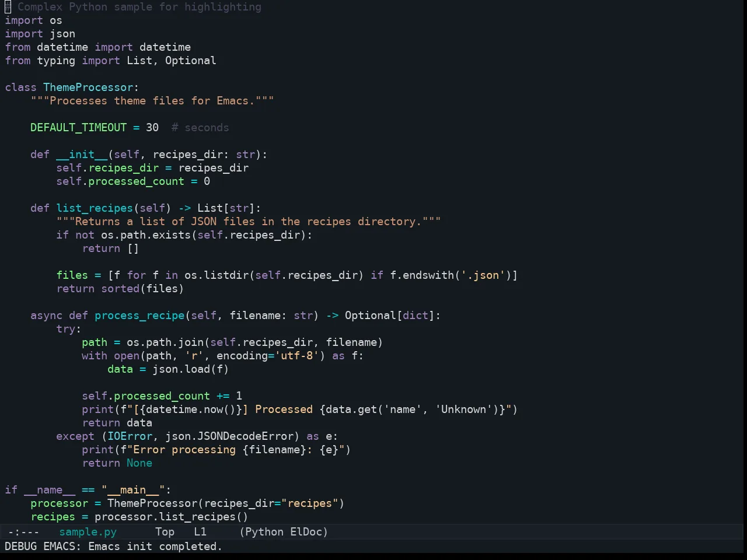Click the Top position indicator in mode line
The image size is (747, 560).
click(165, 532)
